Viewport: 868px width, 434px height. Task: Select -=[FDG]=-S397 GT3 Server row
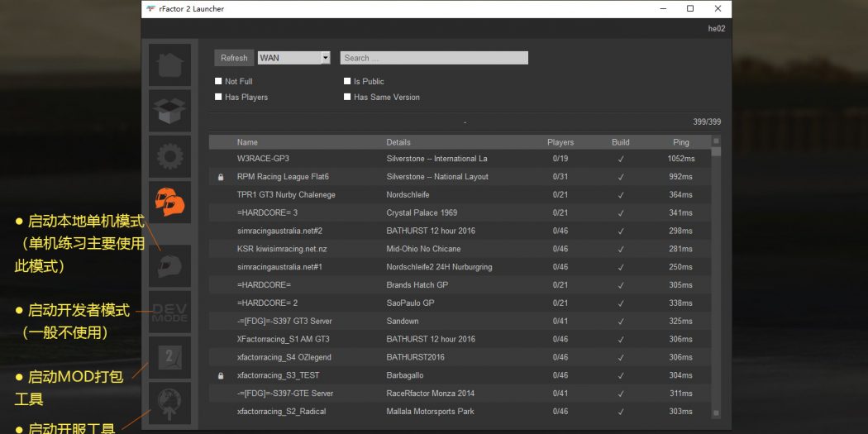[x=460, y=321]
